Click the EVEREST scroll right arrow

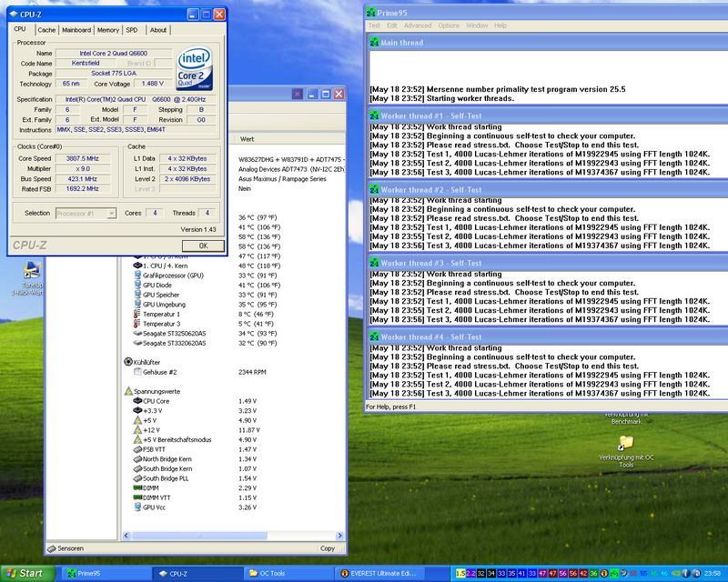click(x=339, y=536)
